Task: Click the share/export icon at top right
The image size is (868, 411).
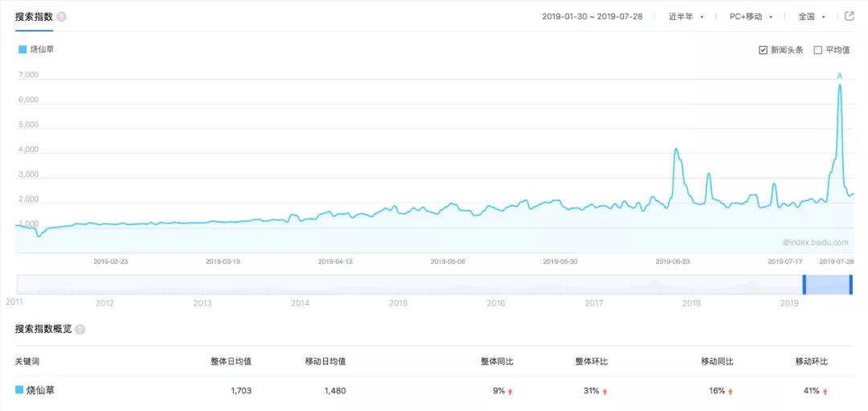Action: point(850,16)
